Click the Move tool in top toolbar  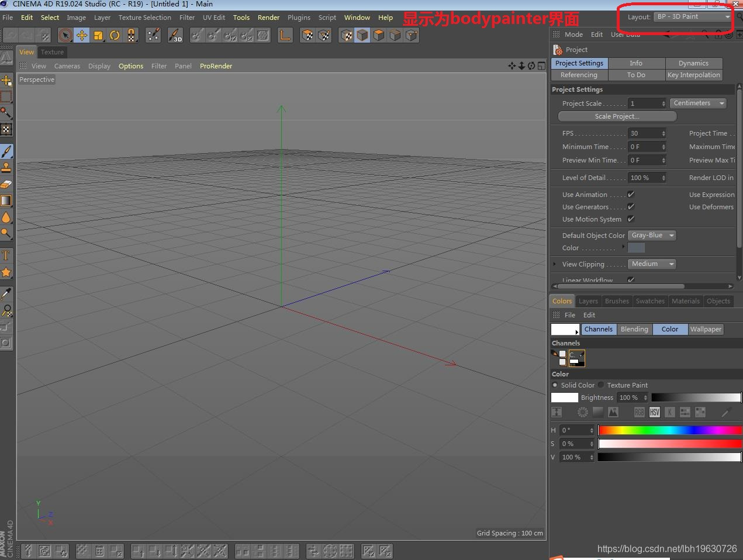pos(82,36)
